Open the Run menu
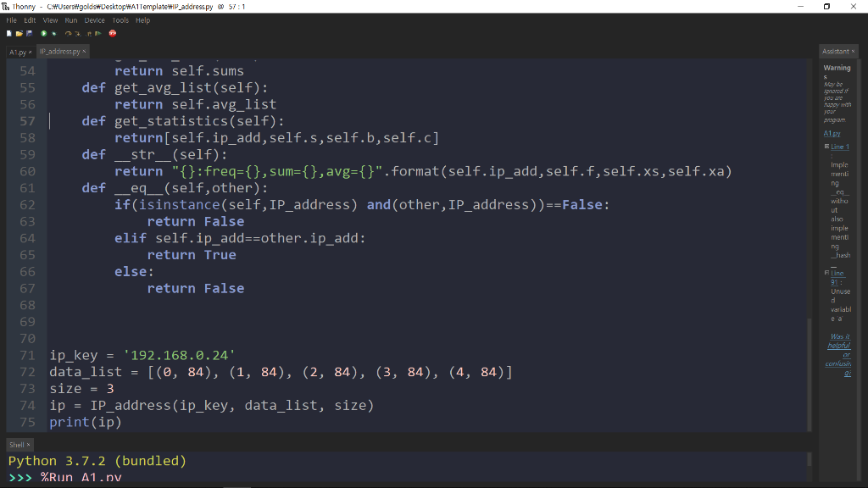Image resolution: width=868 pixels, height=488 pixels. point(71,19)
